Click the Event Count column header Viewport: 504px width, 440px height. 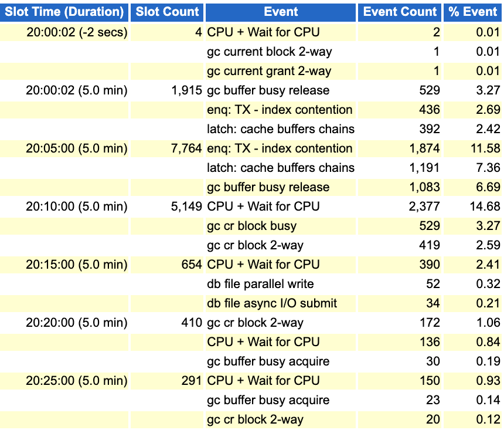click(400, 12)
